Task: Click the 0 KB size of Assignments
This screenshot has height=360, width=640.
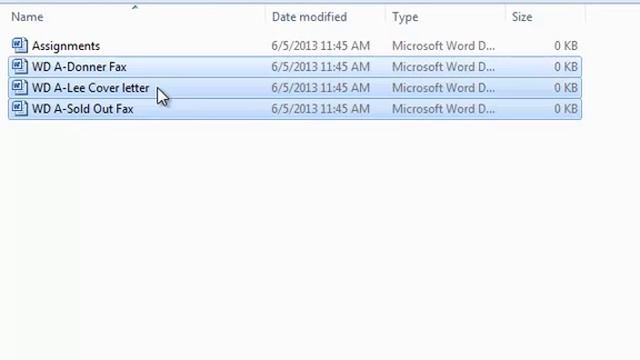Action: tap(566, 46)
